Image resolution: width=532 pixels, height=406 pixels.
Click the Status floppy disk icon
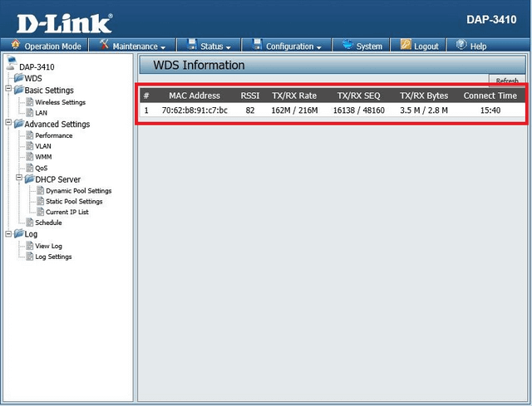point(192,46)
